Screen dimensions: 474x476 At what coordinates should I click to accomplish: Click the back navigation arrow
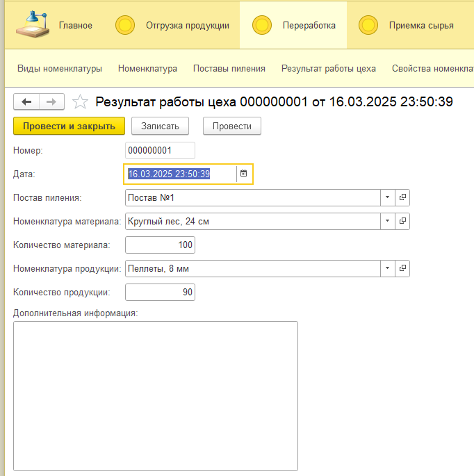[x=26, y=102]
